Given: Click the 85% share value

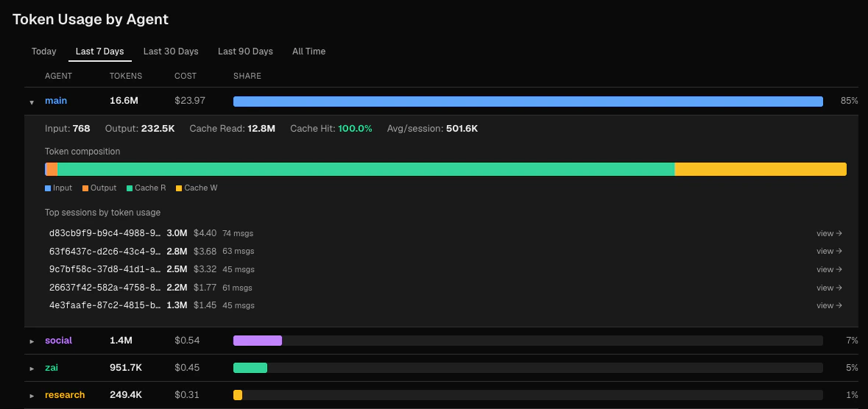Looking at the screenshot, I should (849, 101).
